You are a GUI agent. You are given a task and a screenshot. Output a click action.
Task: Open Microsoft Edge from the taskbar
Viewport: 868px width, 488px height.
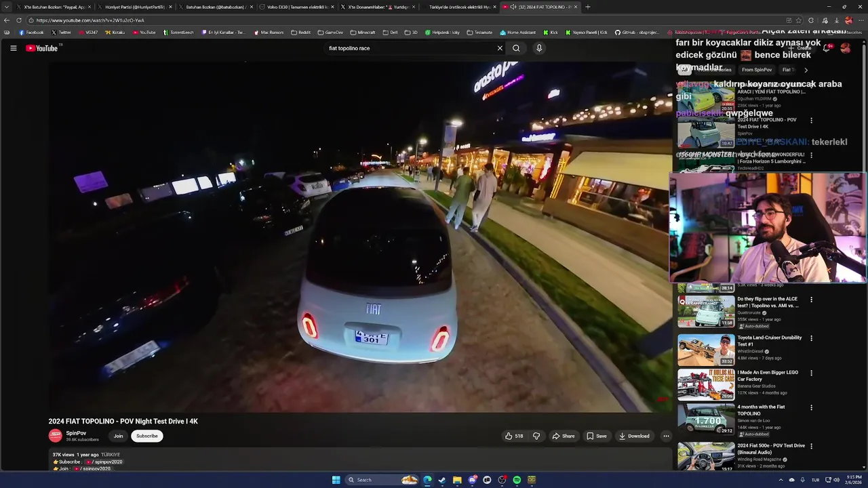coord(427,480)
